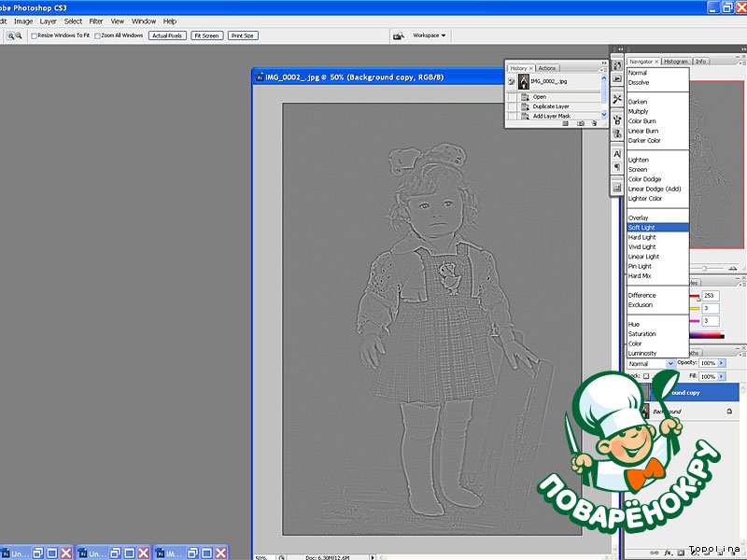Open the Filter menu
This screenshot has width=747, height=560.
pos(96,21)
